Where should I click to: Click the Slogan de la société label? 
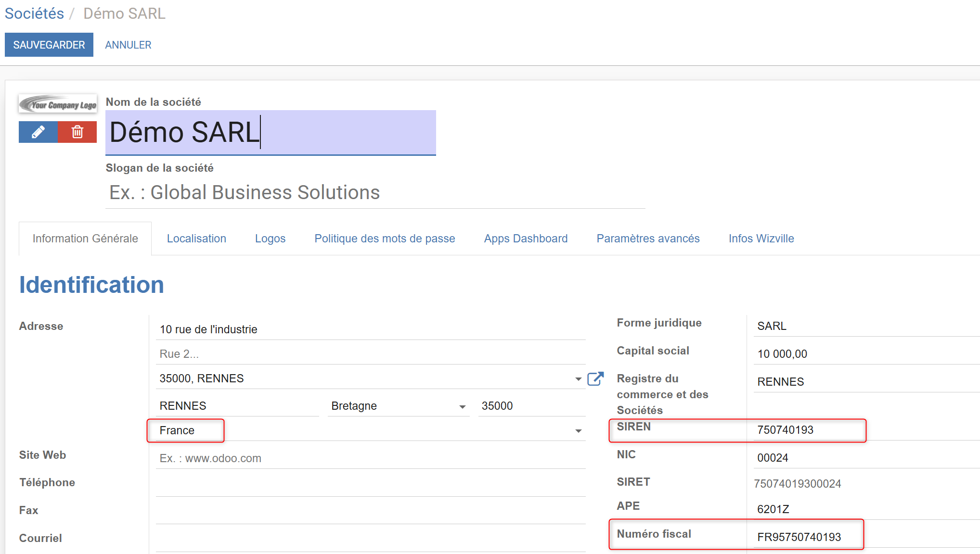pos(159,168)
